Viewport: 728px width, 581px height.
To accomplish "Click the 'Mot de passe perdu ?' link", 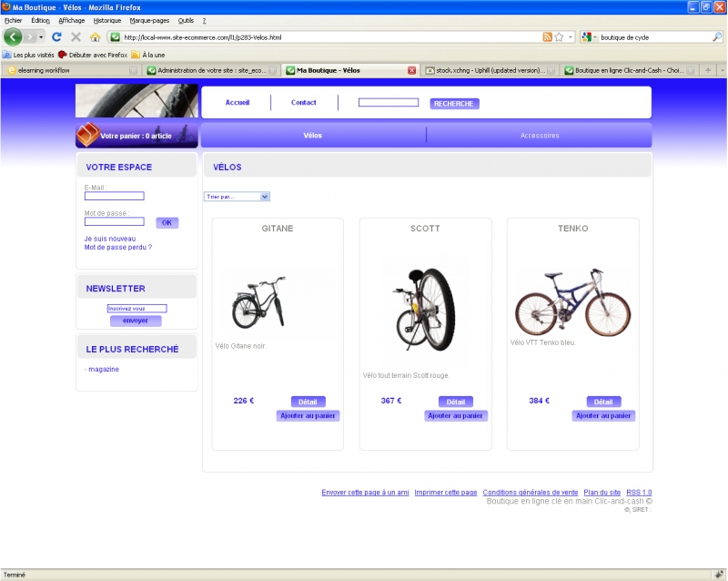I will pos(118,248).
